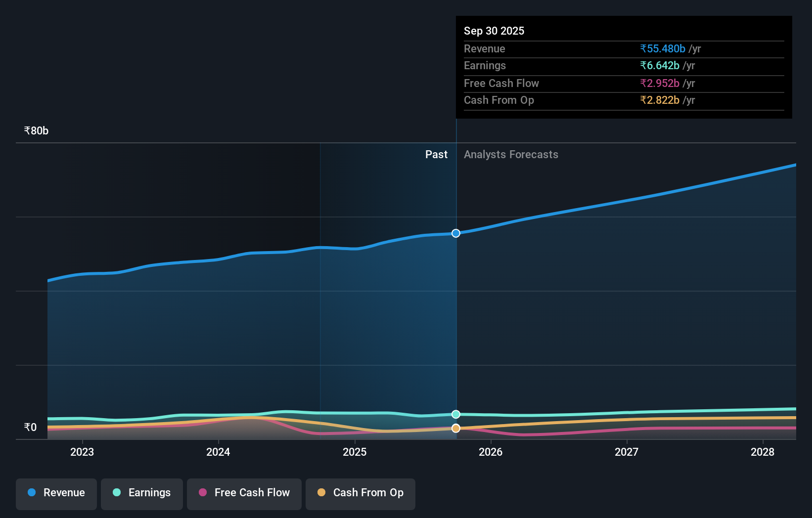The image size is (812, 518).
Task: Click the blue Revenue legend dot
Action: pyautogui.click(x=32, y=493)
